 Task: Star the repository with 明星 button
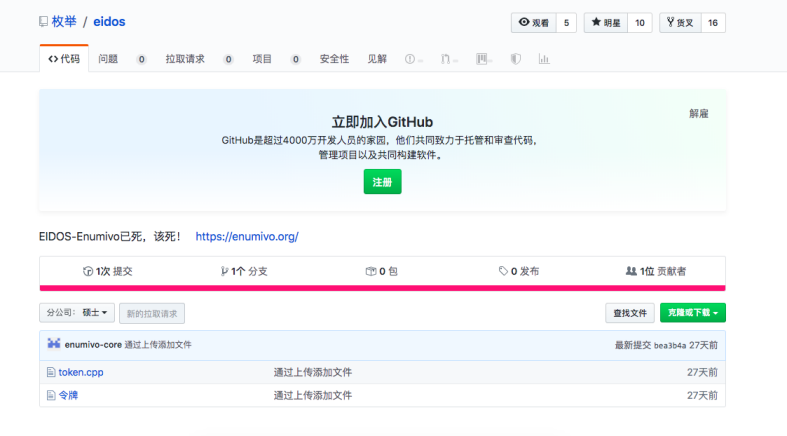tap(606, 23)
